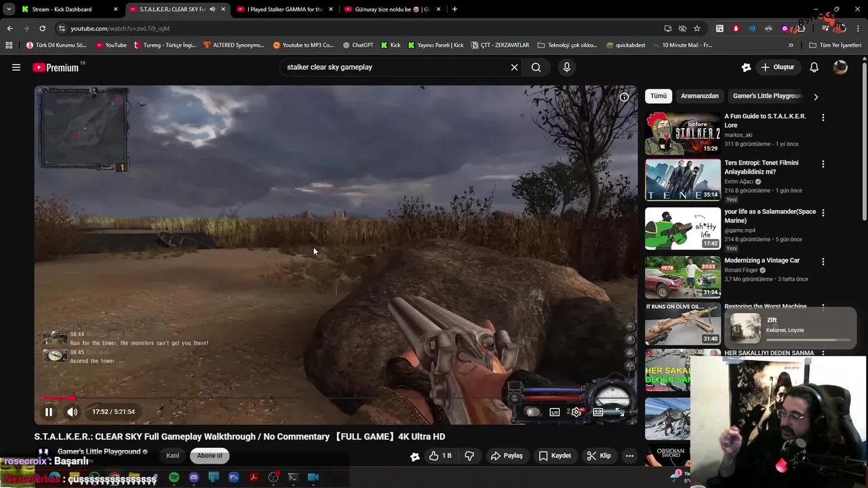Viewport: 868px width, 488px height.
Task: Enter fullscreen in the video player
Action: tap(619, 411)
